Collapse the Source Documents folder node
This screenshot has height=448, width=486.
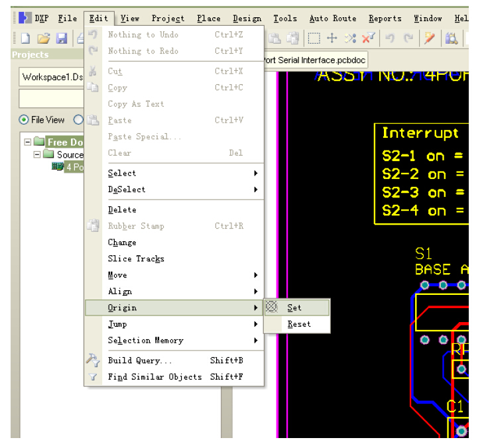click(x=38, y=154)
